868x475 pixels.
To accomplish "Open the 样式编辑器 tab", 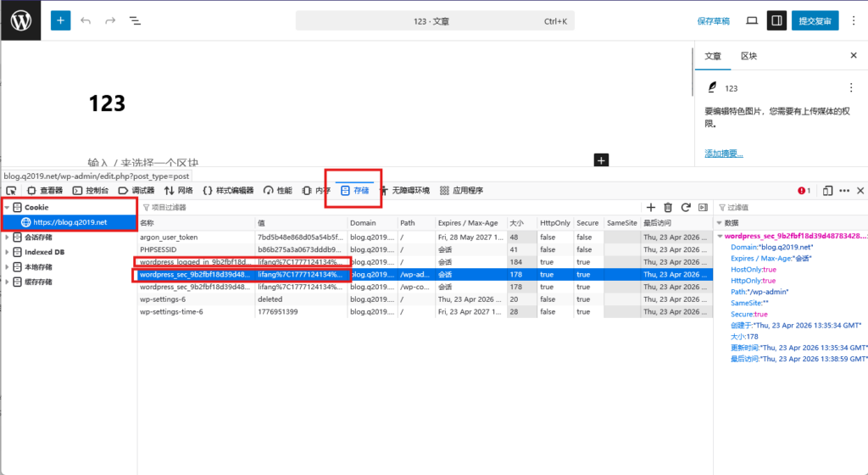I will coord(228,191).
